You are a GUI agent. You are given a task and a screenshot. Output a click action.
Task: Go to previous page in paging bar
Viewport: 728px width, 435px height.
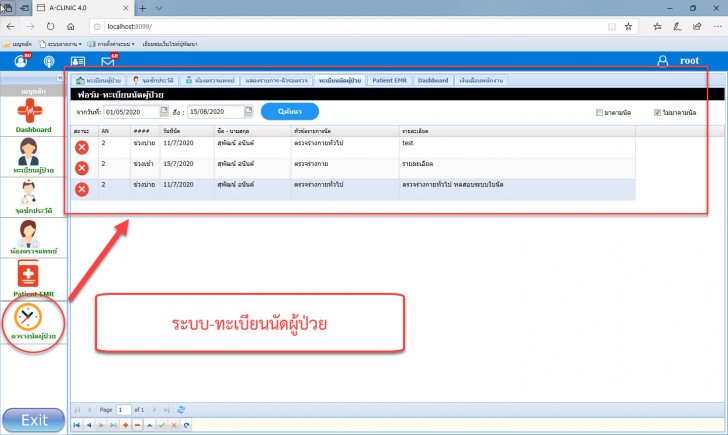point(90,409)
